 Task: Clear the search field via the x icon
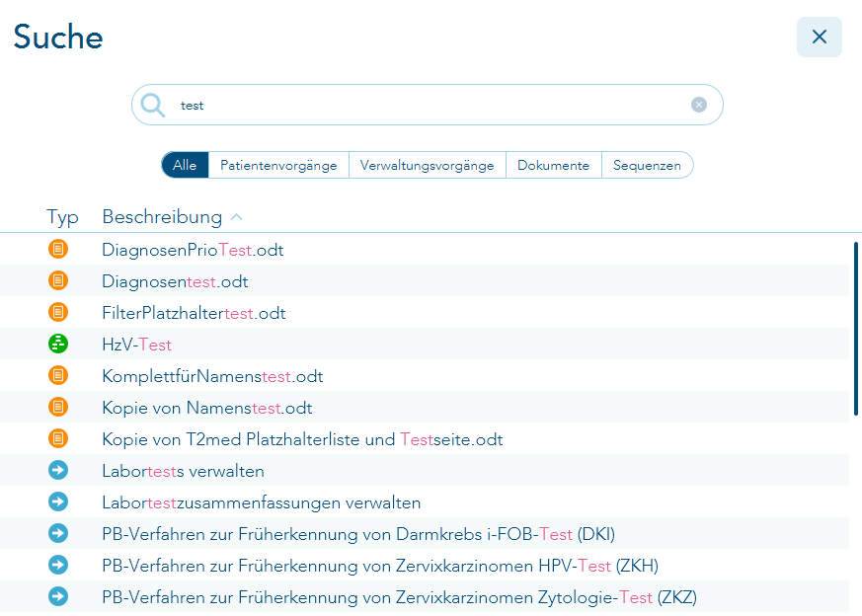699,105
